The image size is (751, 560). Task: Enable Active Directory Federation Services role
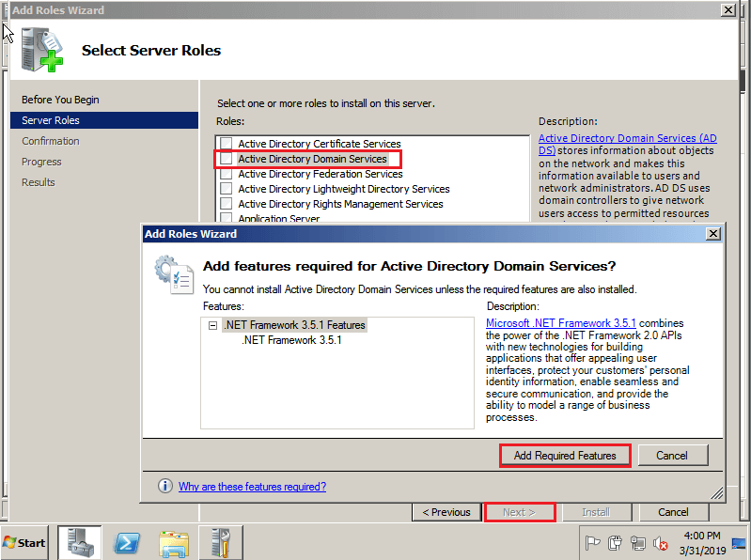coord(227,174)
